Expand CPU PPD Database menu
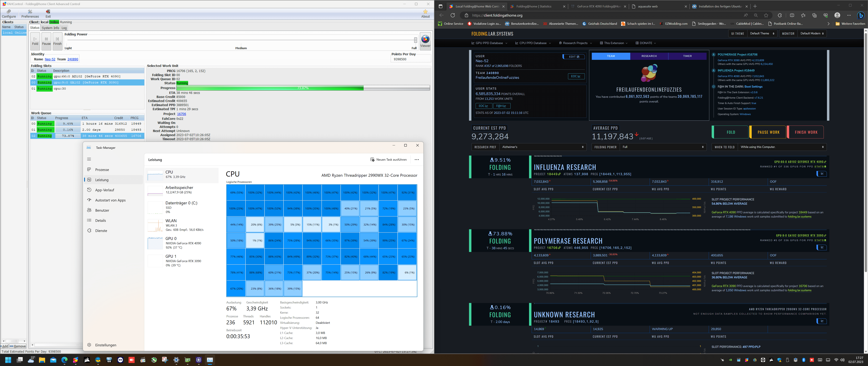 click(533, 43)
